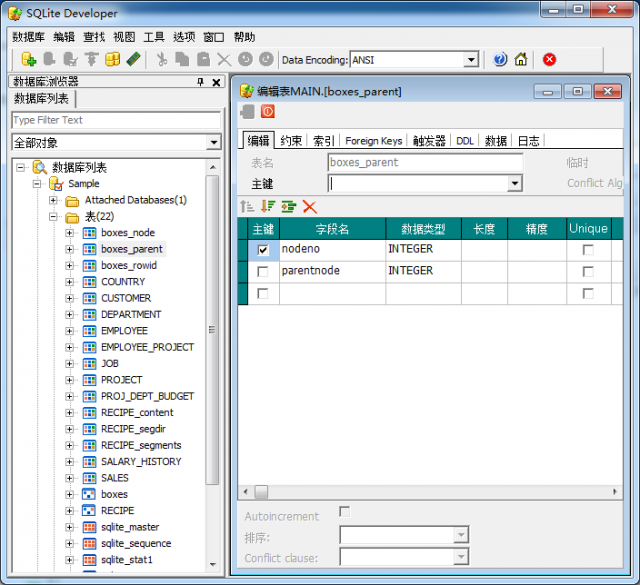The image size is (640, 585).
Task: Click the red power icon in table editor
Action: 268,111
